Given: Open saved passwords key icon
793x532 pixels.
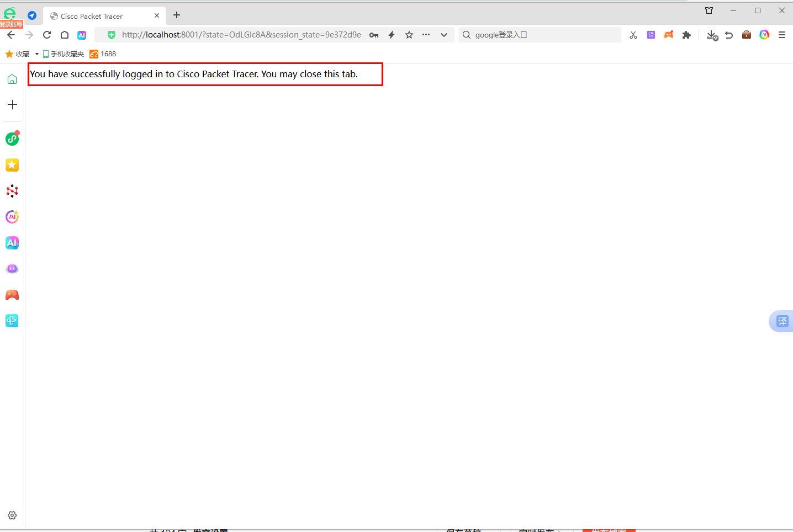Looking at the screenshot, I should click(x=374, y=35).
